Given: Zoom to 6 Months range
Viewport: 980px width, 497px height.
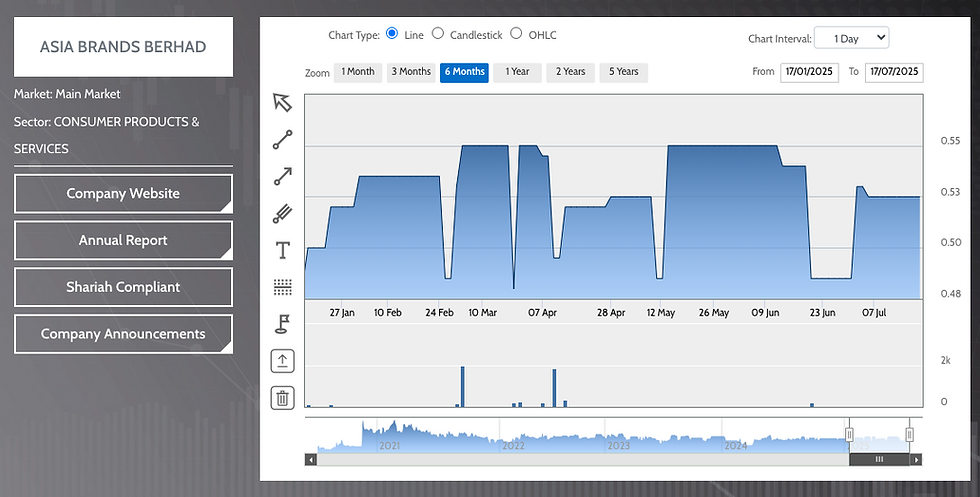Looking at the screenshot, I should 464,72.
